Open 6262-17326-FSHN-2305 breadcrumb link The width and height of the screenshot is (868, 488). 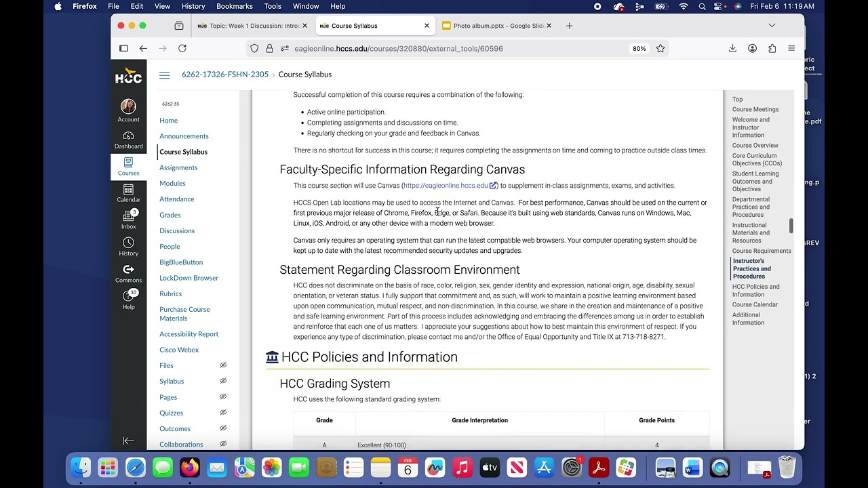tap(225, 75)
